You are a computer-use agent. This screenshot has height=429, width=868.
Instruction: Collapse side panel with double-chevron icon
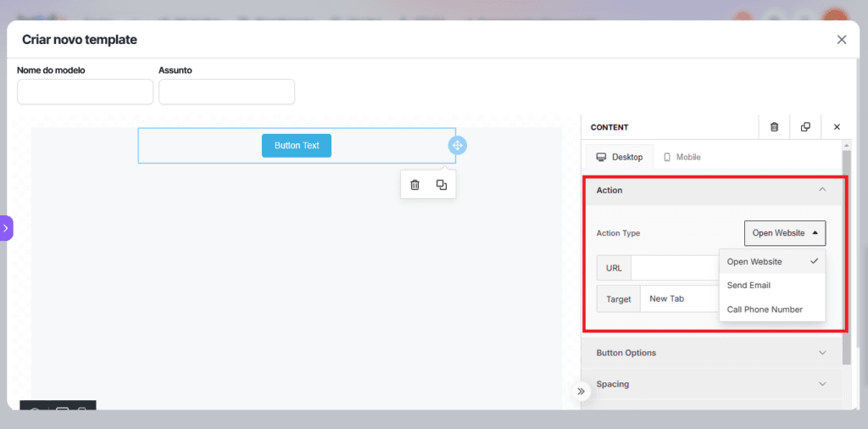coord(581,392)
